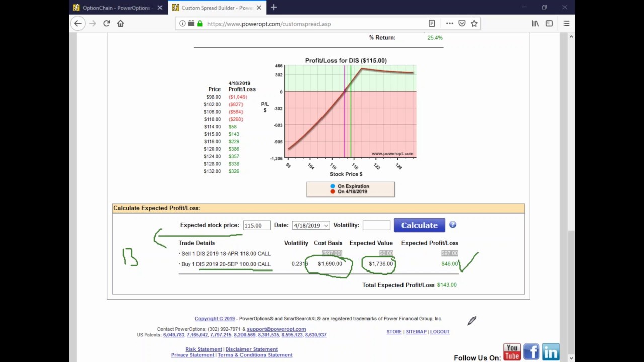Open the Disclaimer Statement link
The height and width of the screenshot is (362, 644).
tap(252, 349)
